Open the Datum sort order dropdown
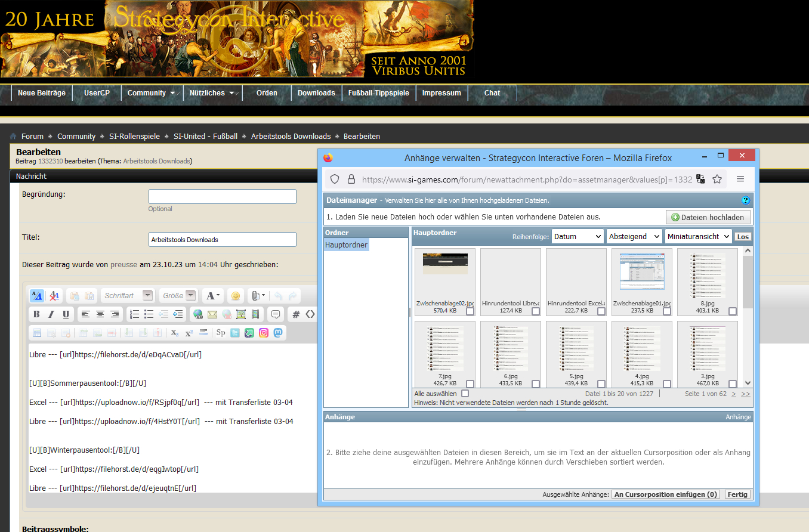Viewport: 809px width, 532px height. pos(578,237)
